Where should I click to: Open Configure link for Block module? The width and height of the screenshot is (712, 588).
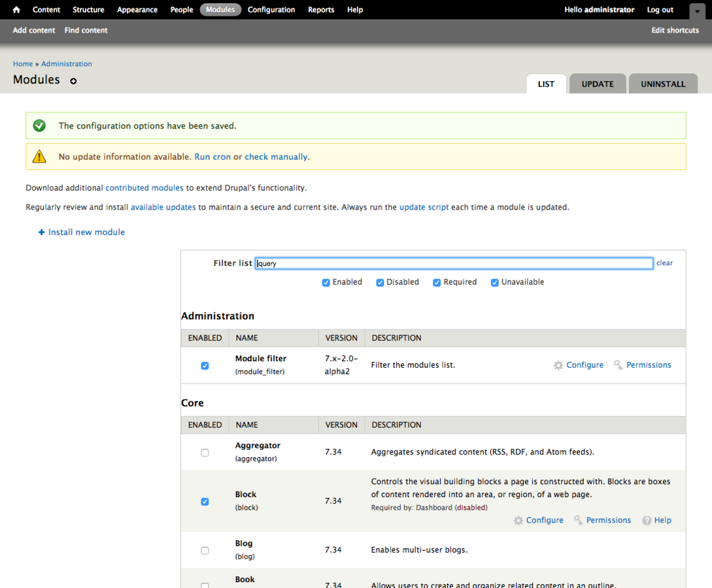coord(545,521)
